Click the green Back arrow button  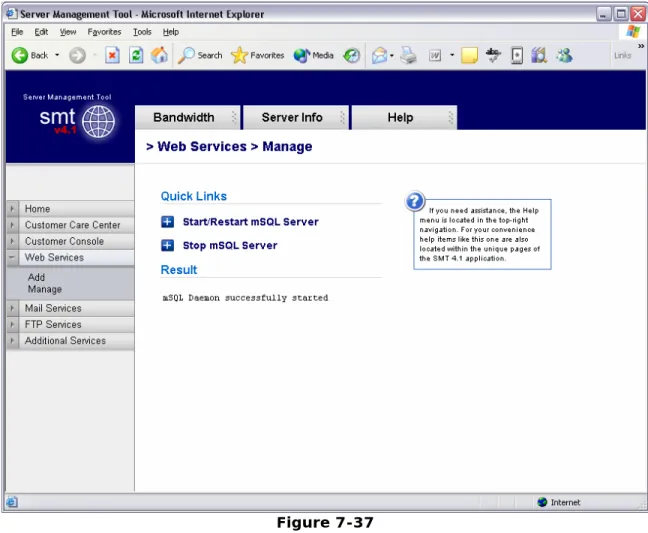tap(19, 55)
